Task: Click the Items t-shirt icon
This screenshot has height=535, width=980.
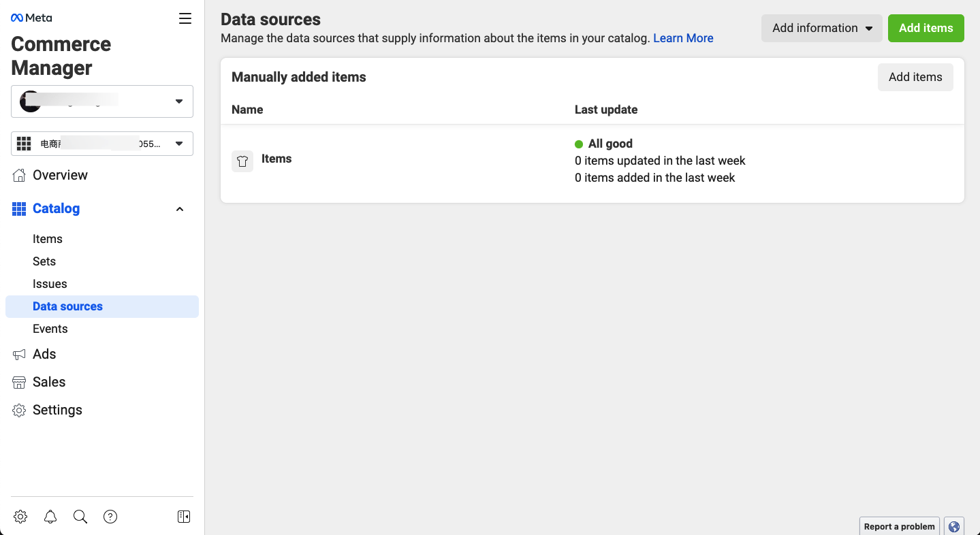Action: pos(242,161)
